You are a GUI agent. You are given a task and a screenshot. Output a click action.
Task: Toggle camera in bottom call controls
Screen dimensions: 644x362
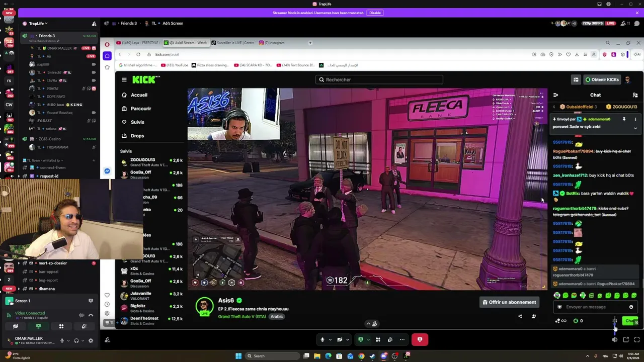[340, 339]
